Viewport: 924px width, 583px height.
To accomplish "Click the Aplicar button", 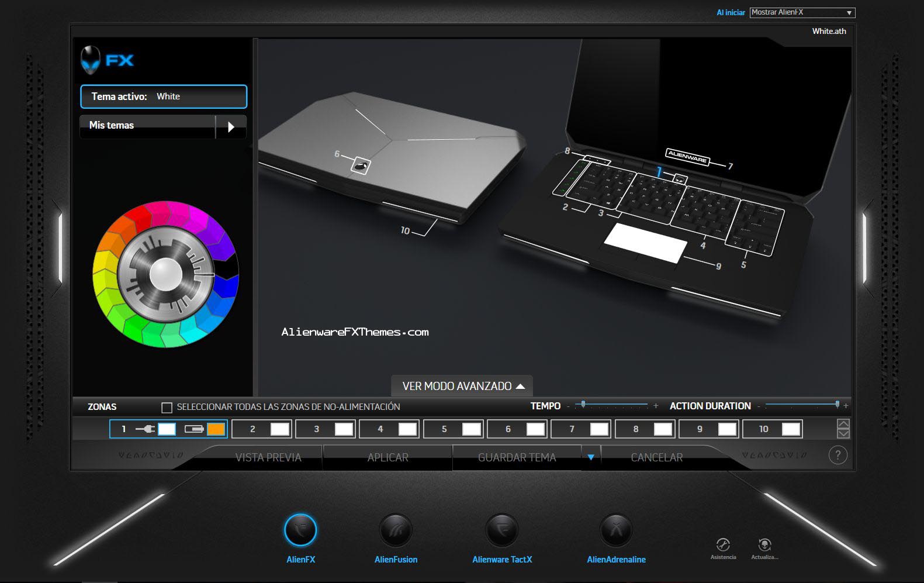I will 387,457.
